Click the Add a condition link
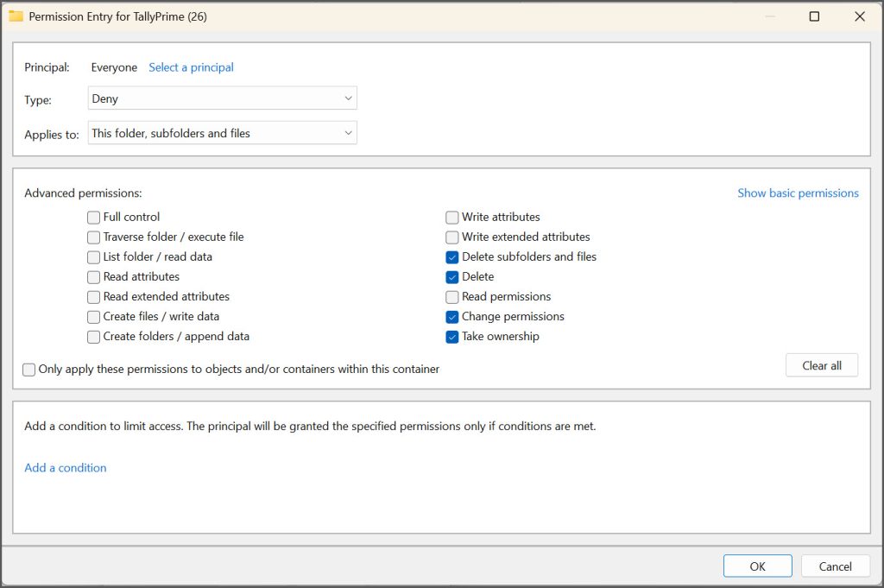 pyautogui.click(x=65, y=467)
